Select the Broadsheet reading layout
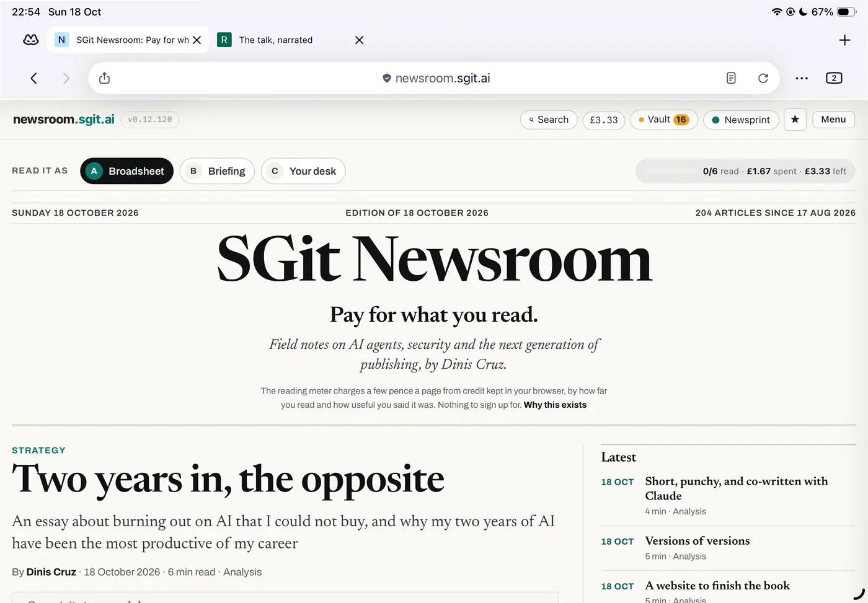 pyautogui.click(x=126, y=171)
